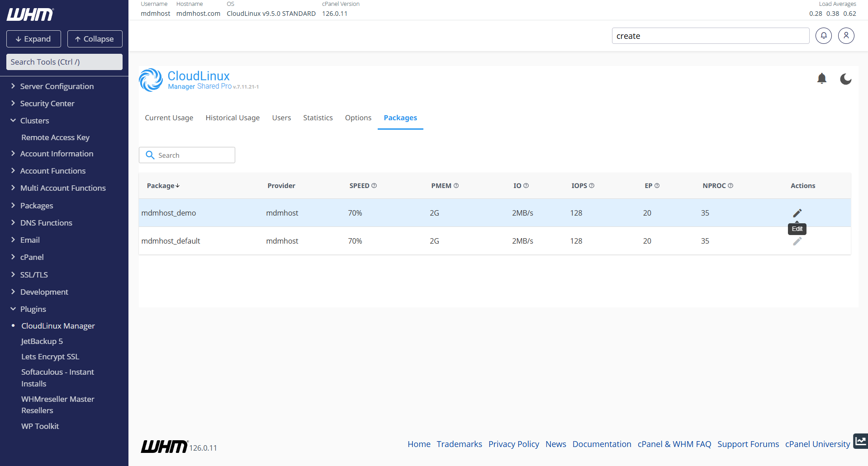Image resolution: width=868 pixels, height=466 pixels.
Task: Open the Documentation footer link
Action: 602,444
